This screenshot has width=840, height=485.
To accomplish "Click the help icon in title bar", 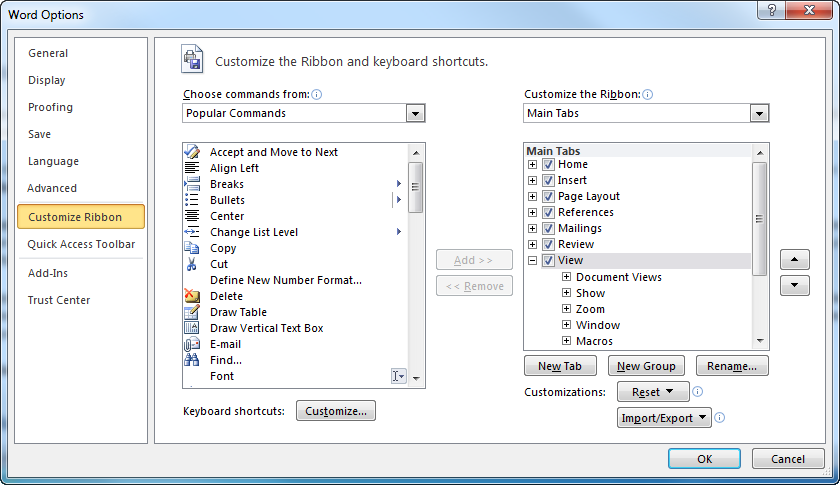I will click(772, 10).
